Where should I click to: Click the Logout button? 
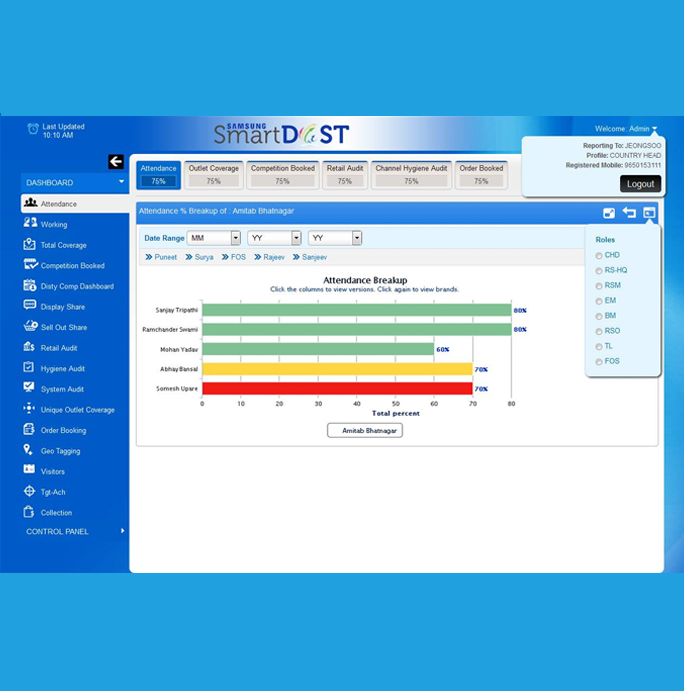point(640,184)
